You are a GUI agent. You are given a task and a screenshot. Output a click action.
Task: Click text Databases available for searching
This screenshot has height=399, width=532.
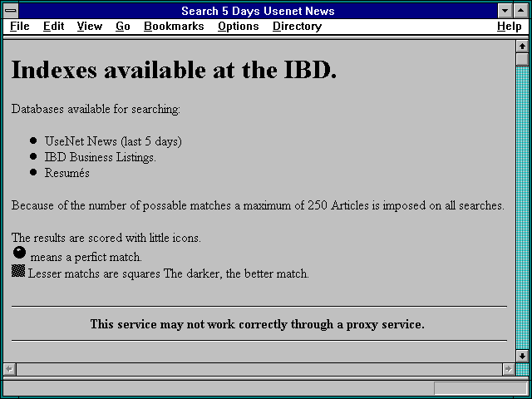(x=96, y=109)
